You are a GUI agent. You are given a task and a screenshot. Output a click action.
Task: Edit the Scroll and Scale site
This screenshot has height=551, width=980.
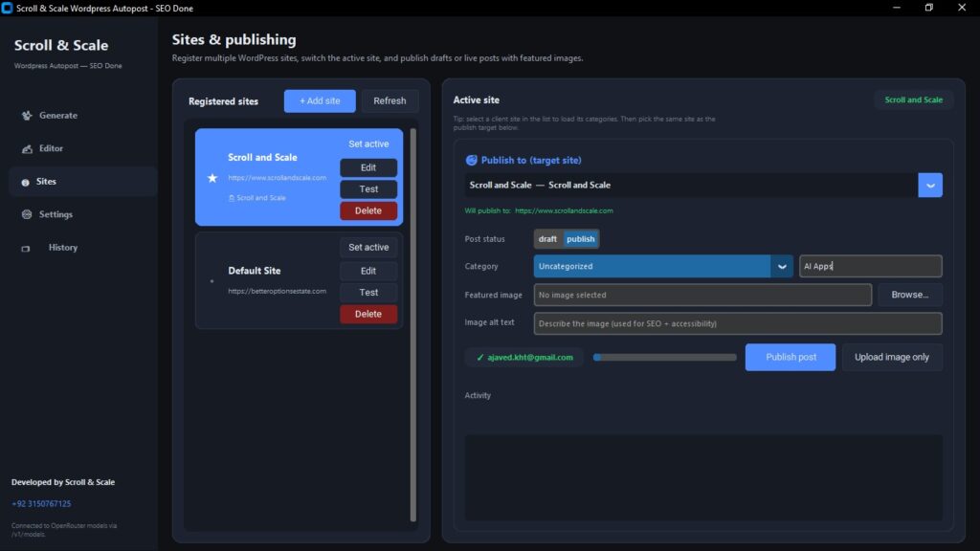coord(368,167)
